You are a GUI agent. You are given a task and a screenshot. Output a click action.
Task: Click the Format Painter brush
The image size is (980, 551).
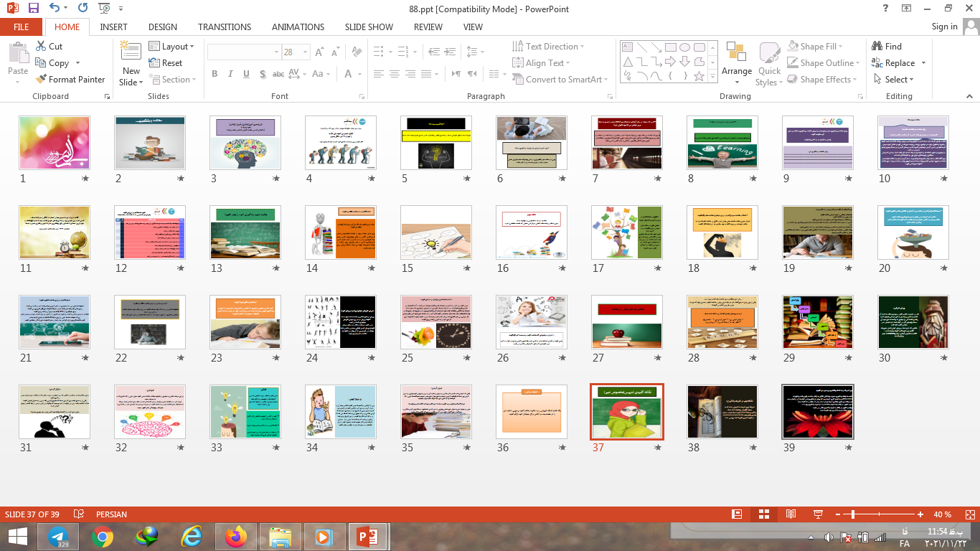point(70,80)
